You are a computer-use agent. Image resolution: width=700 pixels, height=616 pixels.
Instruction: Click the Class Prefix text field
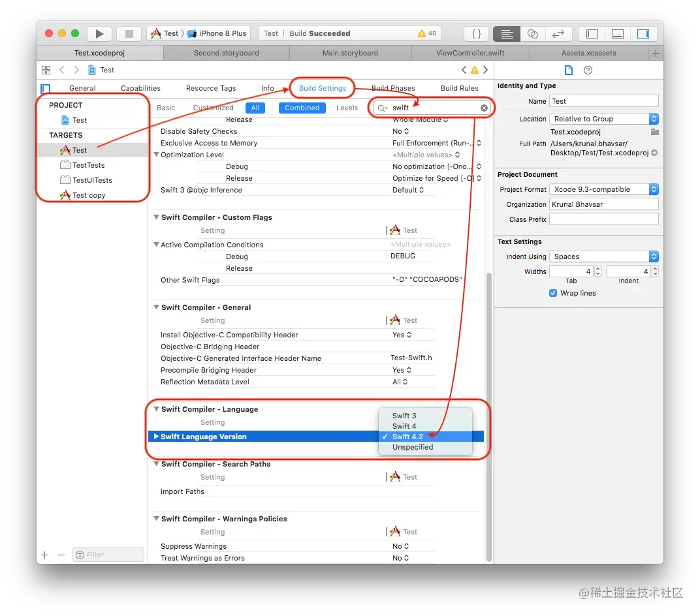click(x=603, y=219)
